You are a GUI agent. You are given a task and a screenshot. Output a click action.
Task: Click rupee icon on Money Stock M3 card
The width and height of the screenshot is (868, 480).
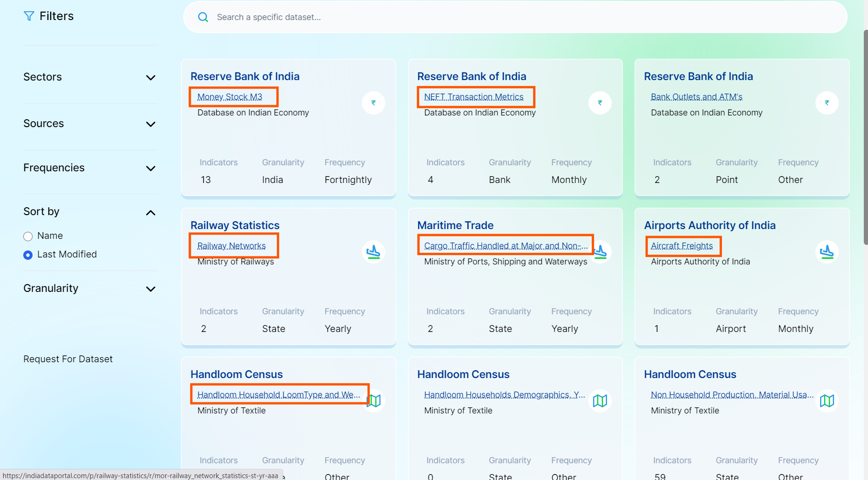[373, 103]
